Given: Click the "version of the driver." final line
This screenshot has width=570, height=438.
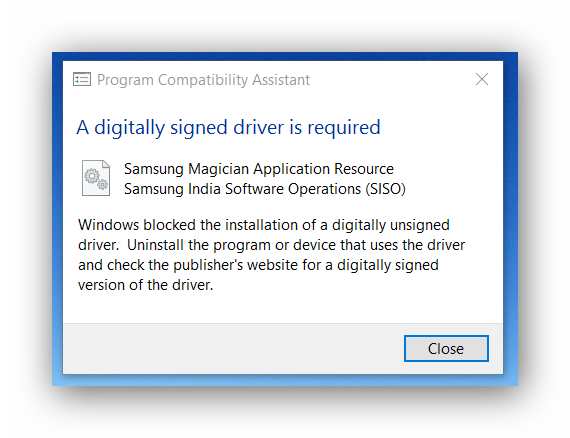Looking at the screenshot, I should pyautogui.click(x=145, y=285).
